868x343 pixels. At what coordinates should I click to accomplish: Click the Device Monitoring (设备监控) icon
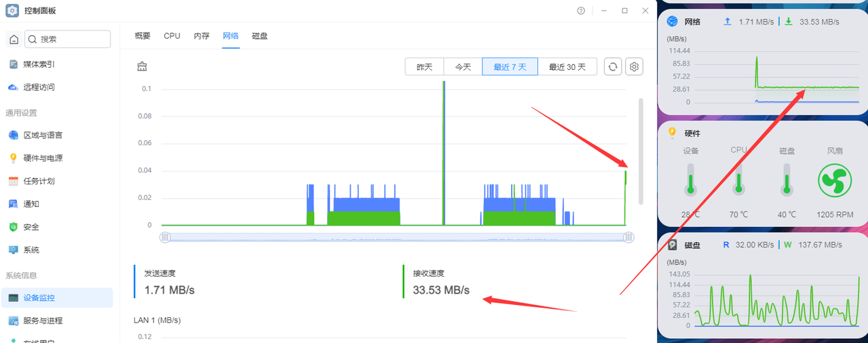(13, 298)
